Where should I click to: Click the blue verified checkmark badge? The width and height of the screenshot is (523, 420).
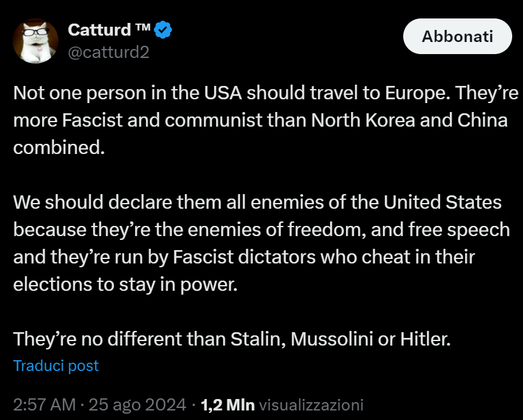click(x=164, y=29)
